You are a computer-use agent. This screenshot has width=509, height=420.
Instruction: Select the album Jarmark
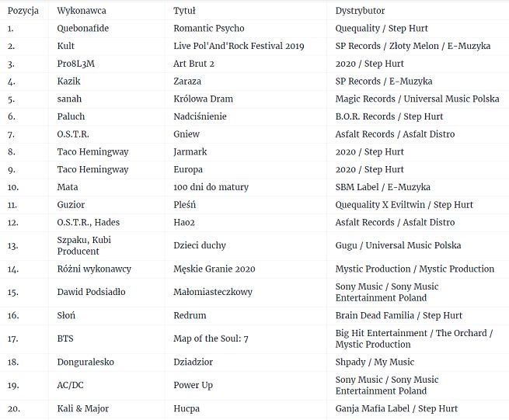coord(190,152)
